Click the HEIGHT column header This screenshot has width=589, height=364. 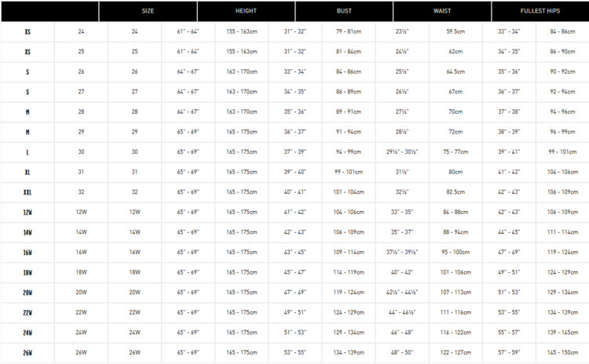click(246, 12)
